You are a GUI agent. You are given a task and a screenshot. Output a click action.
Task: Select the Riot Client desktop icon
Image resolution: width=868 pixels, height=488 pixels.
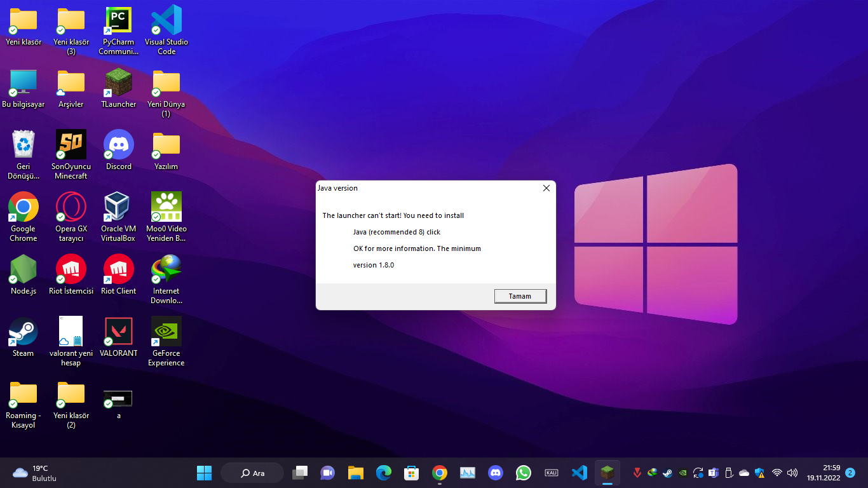[x=119, y=274]
